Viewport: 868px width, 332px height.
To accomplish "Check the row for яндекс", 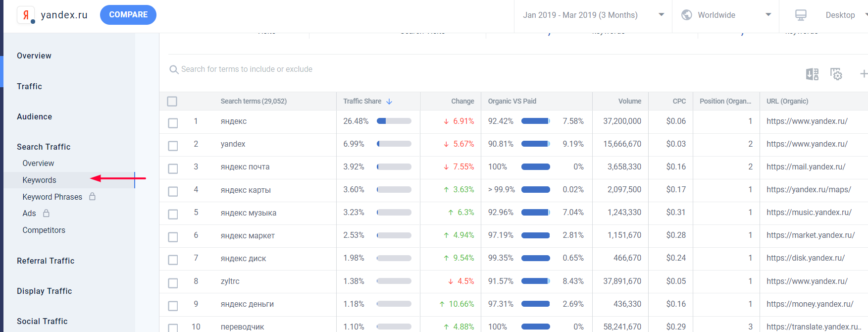I will 173,123.
